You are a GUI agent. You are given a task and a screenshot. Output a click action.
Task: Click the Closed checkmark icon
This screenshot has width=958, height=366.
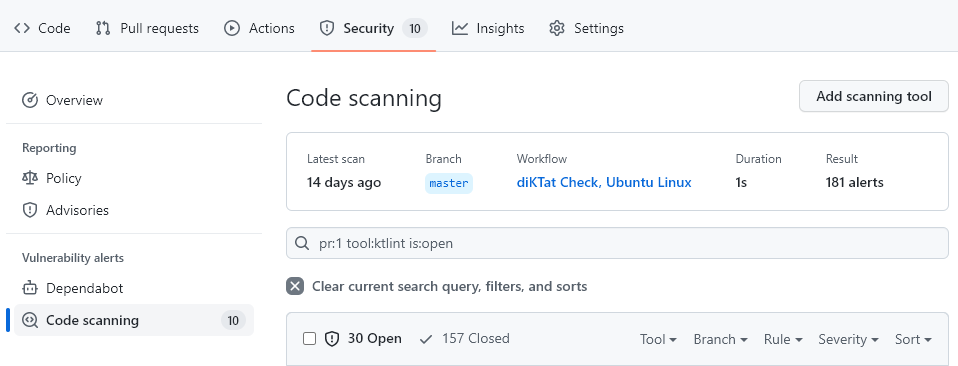[x=426, y=339]
